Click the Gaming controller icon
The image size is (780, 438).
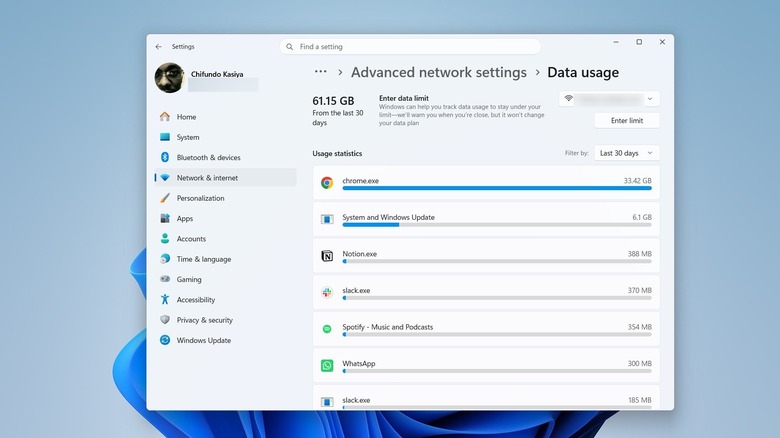tap(165, 279)
